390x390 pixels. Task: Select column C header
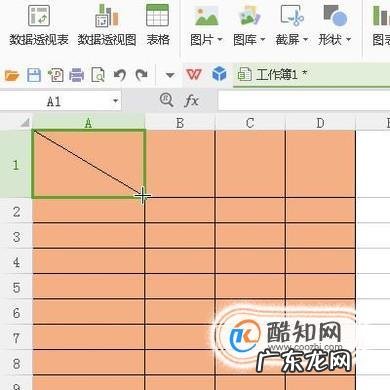click(250, 123)
